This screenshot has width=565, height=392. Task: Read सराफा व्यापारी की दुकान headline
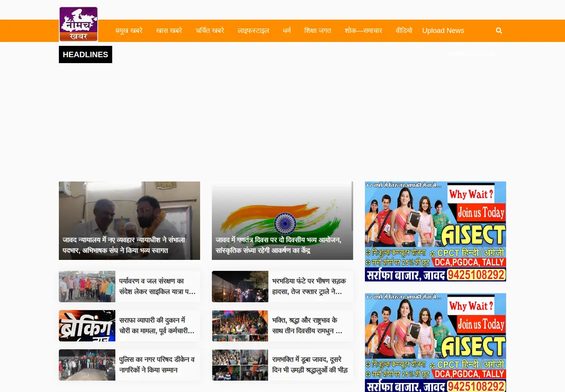[157, 326]
